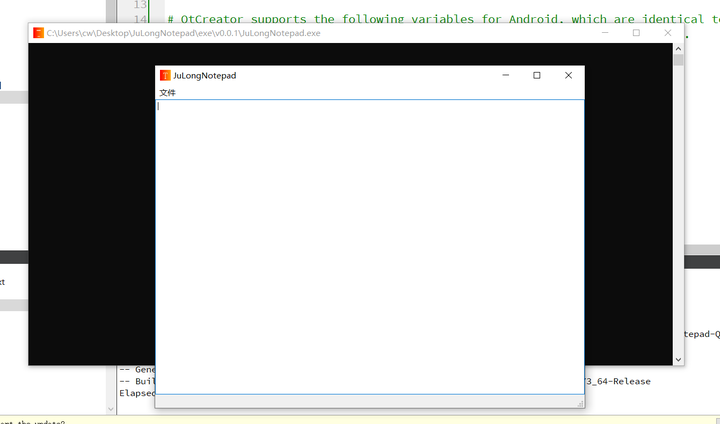
Task: Click the console scrollbar up arrow
Action: pos(678,49)
